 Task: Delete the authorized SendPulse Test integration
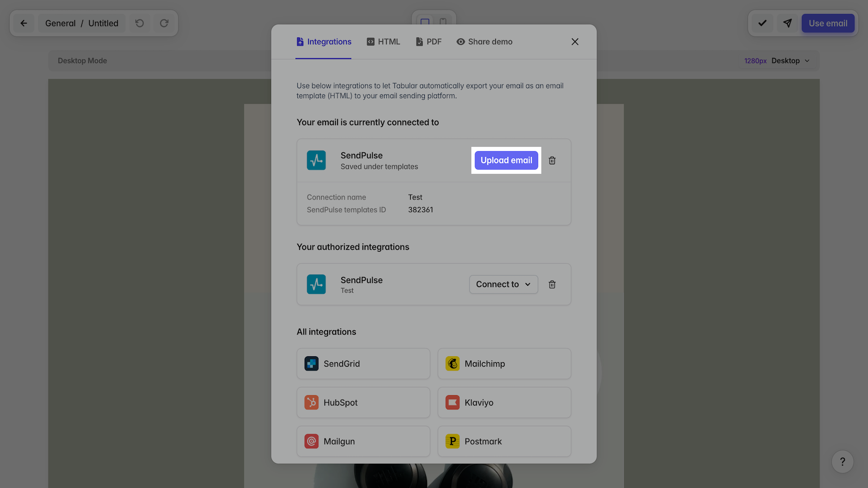pyautogui.click(x=552, y=285)
